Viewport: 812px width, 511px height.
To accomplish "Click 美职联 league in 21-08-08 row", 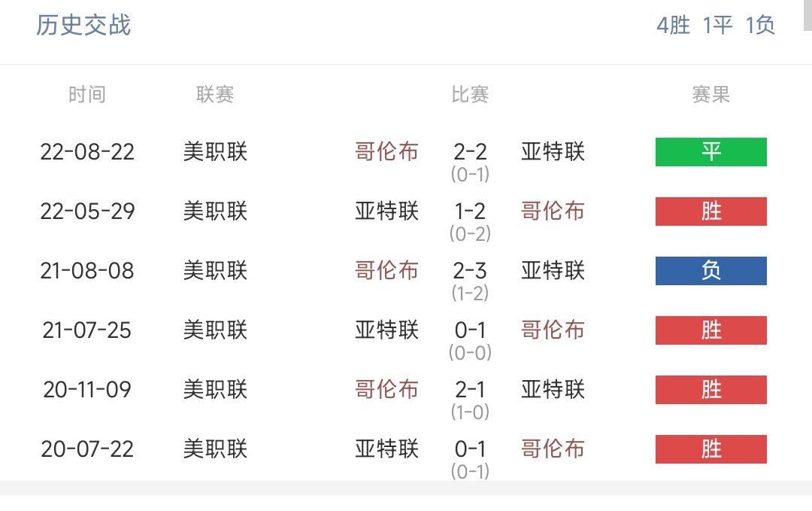I will pos(215,270).
